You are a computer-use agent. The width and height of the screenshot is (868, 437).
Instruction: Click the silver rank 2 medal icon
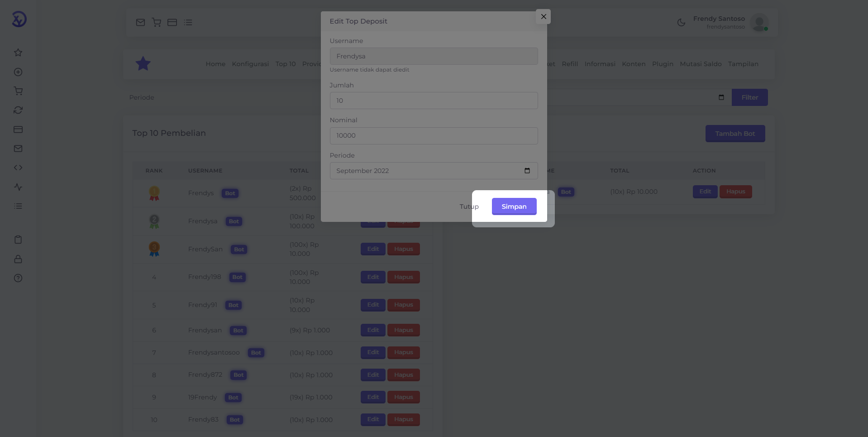154,221
